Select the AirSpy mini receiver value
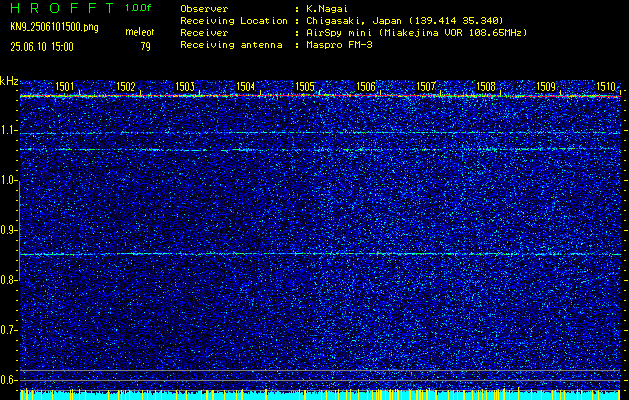The width and height of the screenshot is (629, 400). [x=416, y=33]
